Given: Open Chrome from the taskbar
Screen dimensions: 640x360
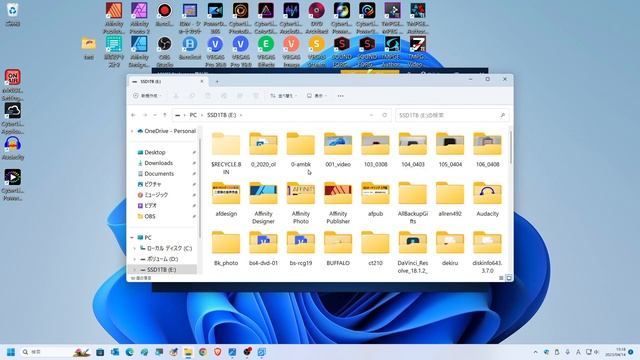Looking at the screenshot, I should click(203, 352).
